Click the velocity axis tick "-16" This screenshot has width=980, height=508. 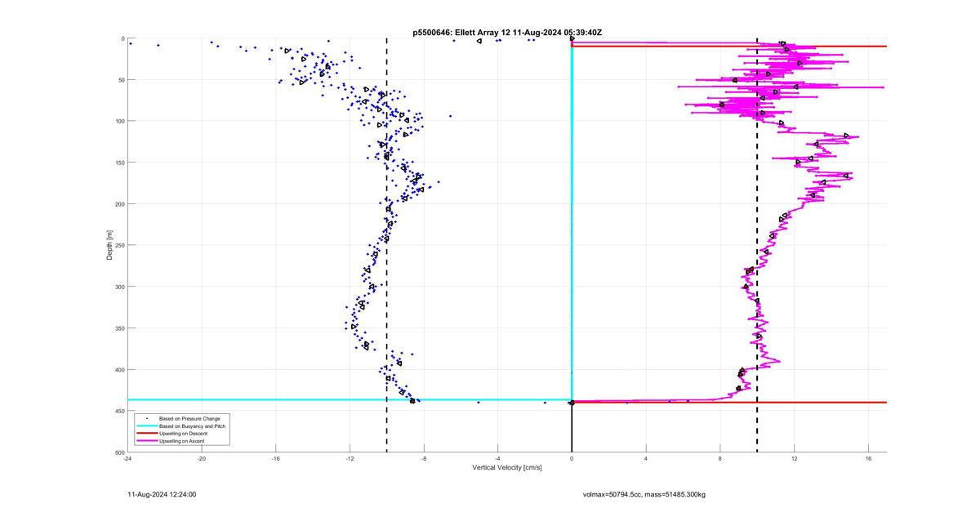[275, 458]
